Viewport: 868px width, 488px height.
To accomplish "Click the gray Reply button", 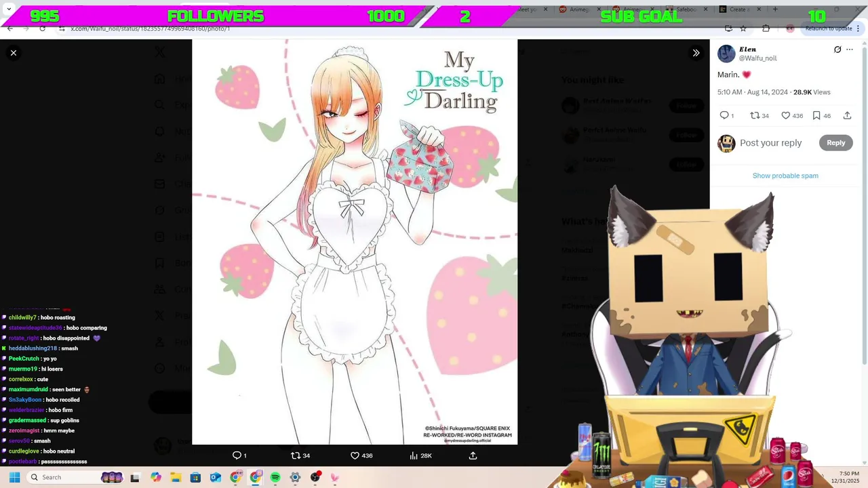I will [x=835, y=142].
